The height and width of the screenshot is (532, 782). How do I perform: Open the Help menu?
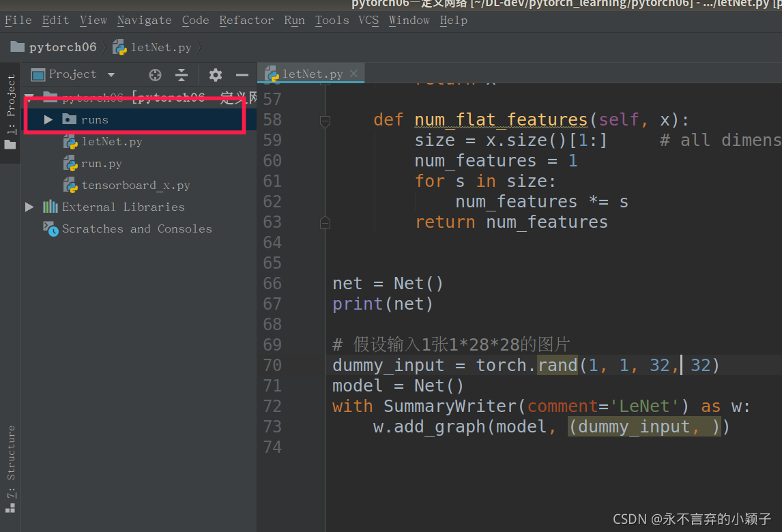tap(453, 20)
